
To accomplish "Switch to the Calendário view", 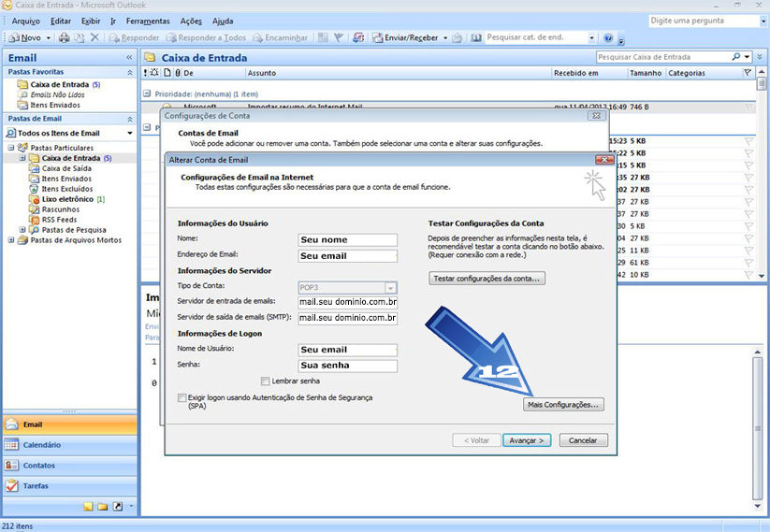I will tap(70, 445).
